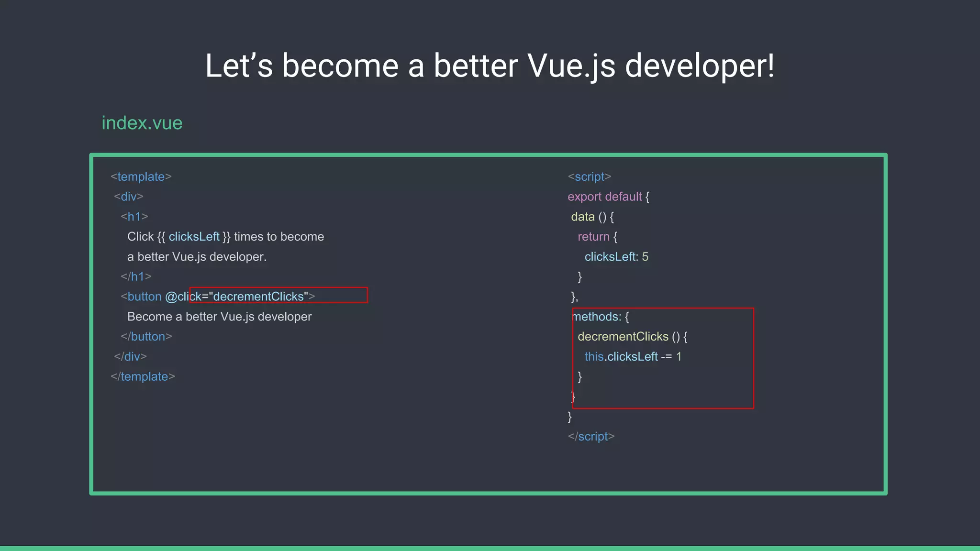
Task: Click the 'data () {' line
Action: 592,217
